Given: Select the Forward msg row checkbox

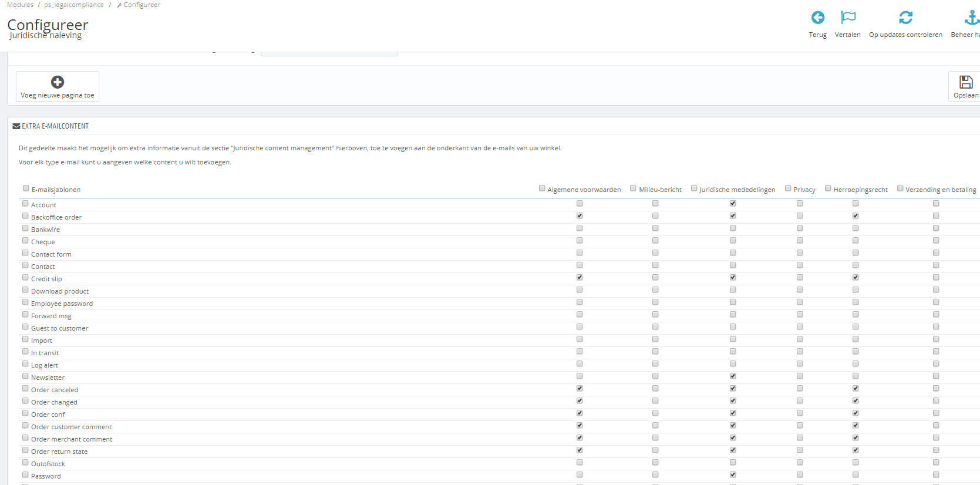Looking at the screenshot, I should coord(25,315).
